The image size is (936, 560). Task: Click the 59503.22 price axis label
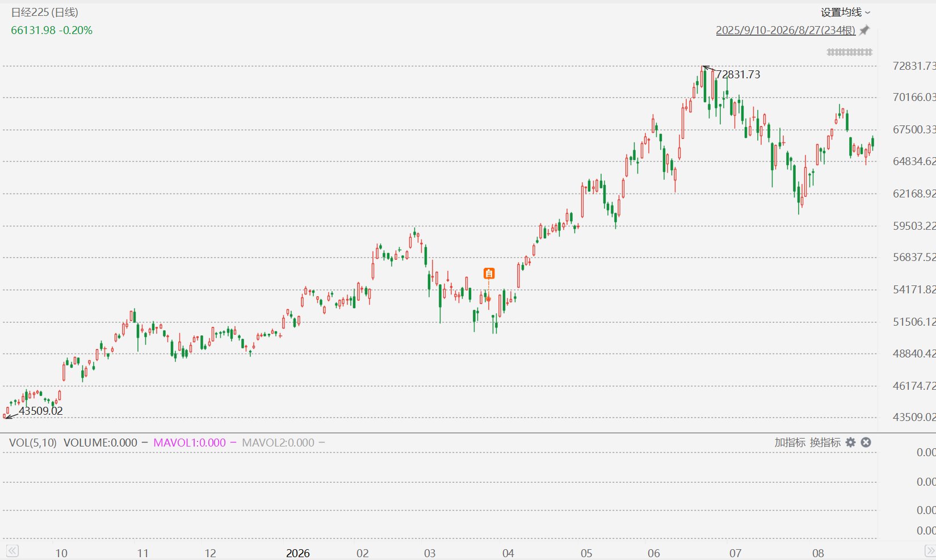(914, 226)
